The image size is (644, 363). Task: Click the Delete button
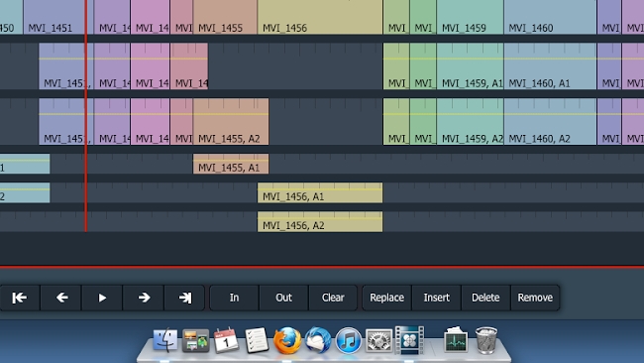(485, 298)
